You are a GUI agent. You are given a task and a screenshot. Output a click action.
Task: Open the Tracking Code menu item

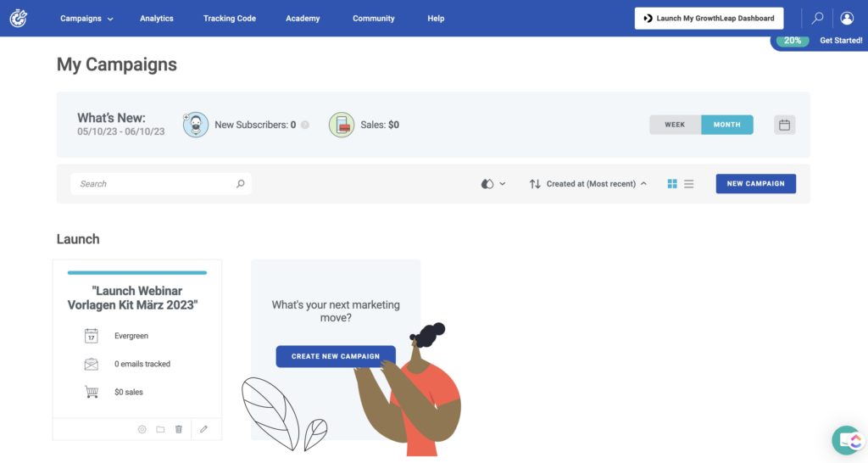click(x=229, y=19)
